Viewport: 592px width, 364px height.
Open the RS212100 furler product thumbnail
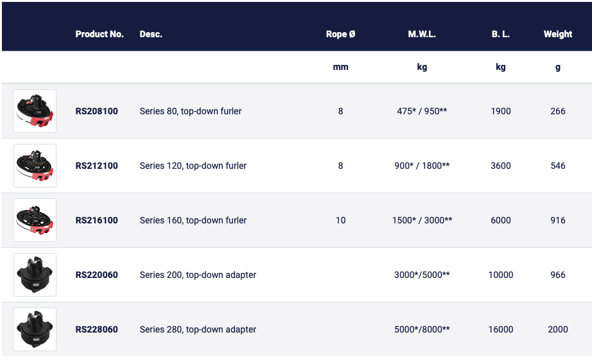pyautogui.click(x=35, y=166)
